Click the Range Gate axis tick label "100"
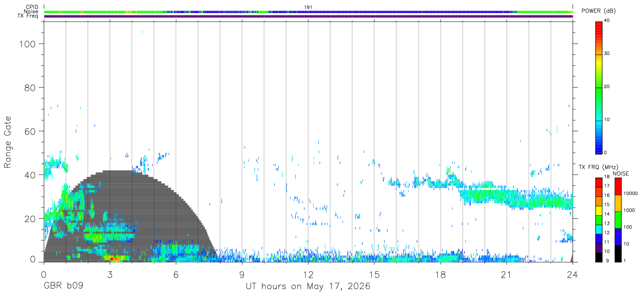The image size is (644, 297). click(28, 44)
